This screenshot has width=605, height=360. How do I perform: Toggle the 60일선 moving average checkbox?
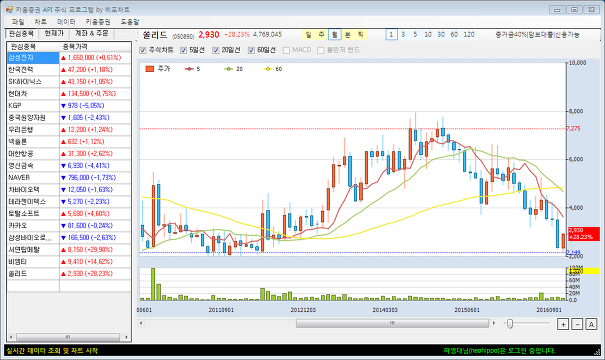(251, 50)
